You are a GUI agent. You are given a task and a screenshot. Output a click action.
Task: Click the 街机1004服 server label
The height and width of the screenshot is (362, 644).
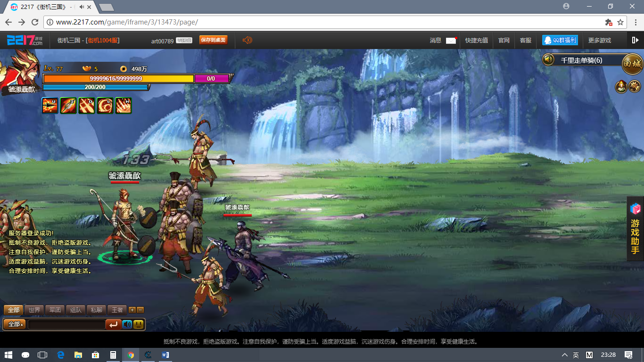[x=103, y=41]
